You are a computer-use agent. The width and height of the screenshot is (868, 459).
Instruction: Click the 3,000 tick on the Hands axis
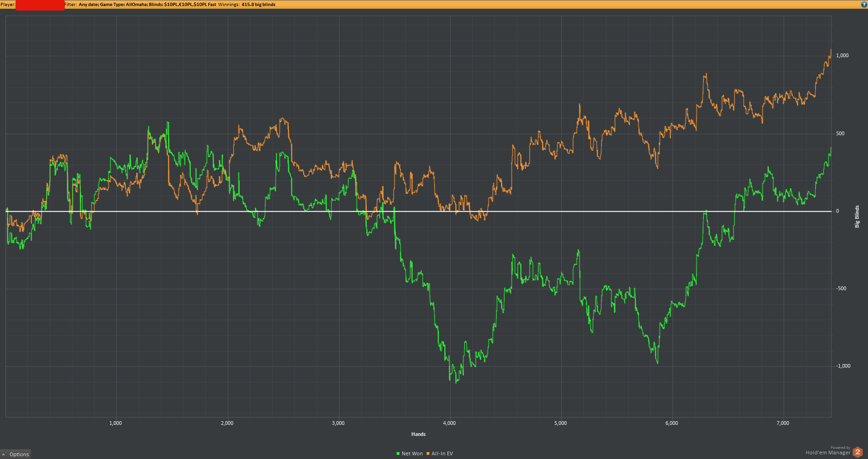tap(339, 423)
